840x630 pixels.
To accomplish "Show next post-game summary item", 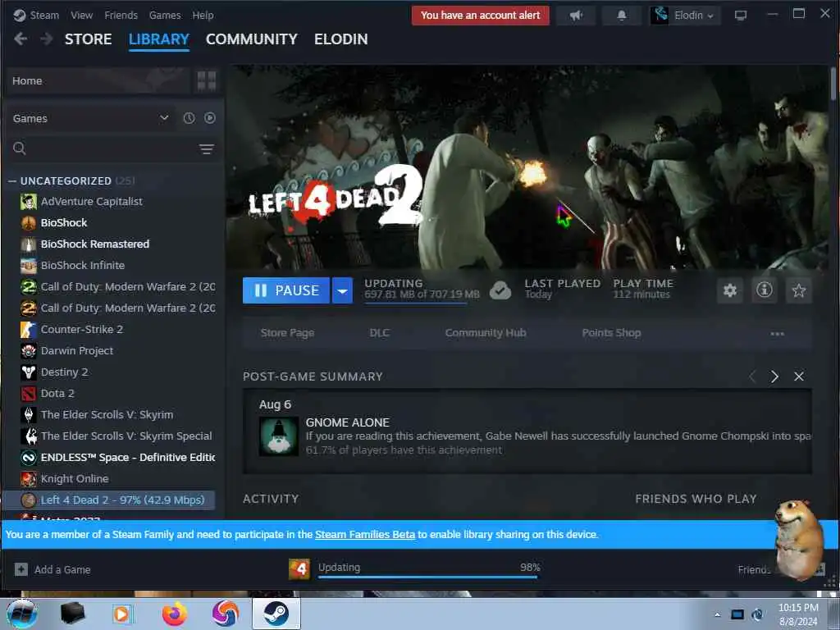I will 774,377.
